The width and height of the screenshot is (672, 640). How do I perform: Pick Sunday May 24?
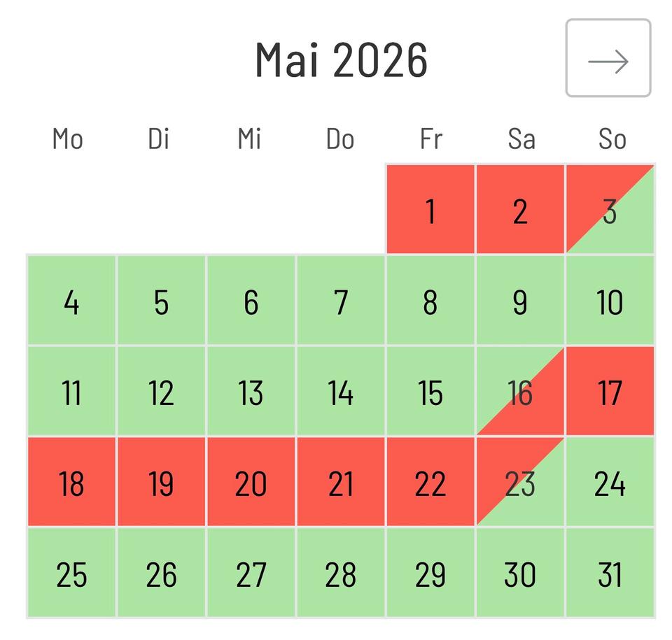tap(610, 482)
